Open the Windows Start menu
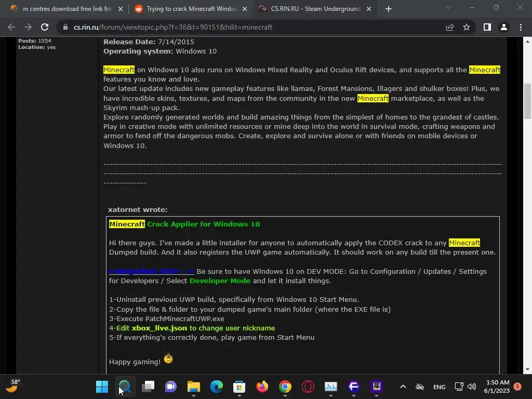Image resolution: width=532 pixels, height=399 pixels. pos(102,387)
